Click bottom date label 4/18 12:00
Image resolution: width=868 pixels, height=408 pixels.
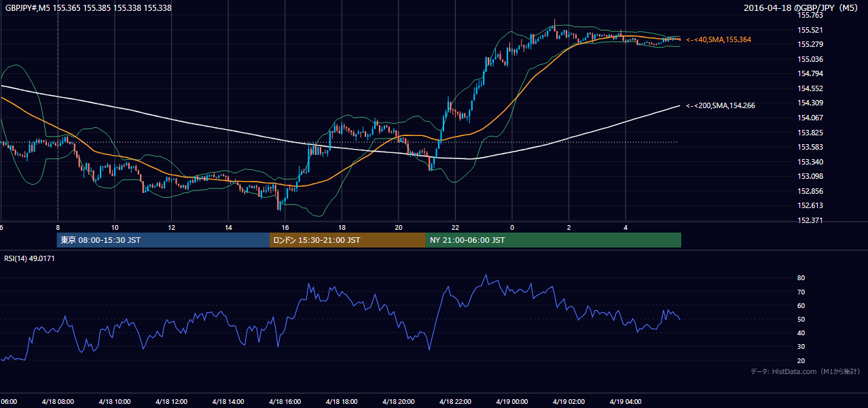[170, 402]
